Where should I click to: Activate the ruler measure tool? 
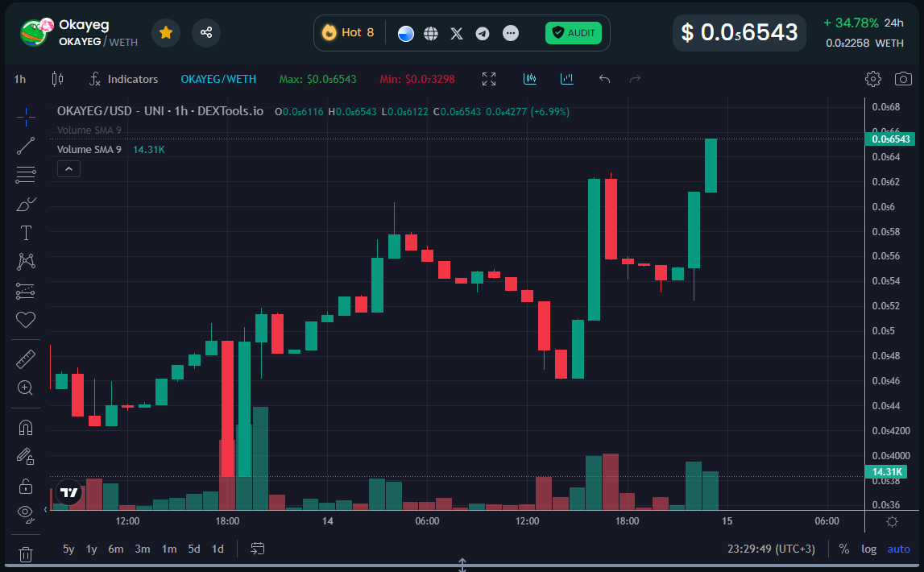click(26, 359)
